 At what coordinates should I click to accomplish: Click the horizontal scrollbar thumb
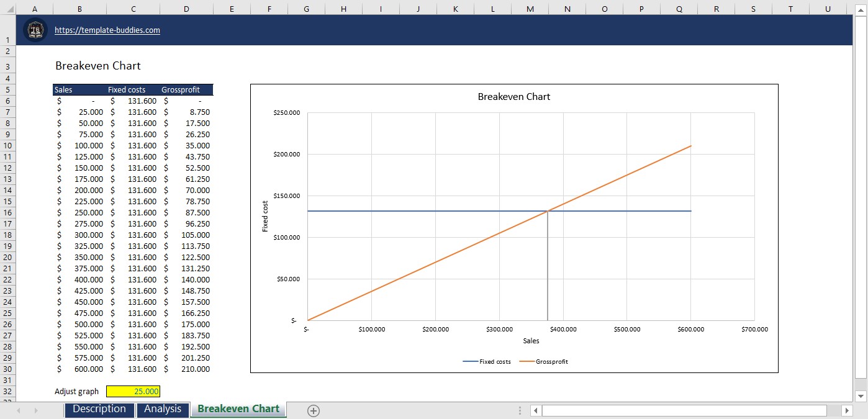pyautogui.click(x=684, y=410)
